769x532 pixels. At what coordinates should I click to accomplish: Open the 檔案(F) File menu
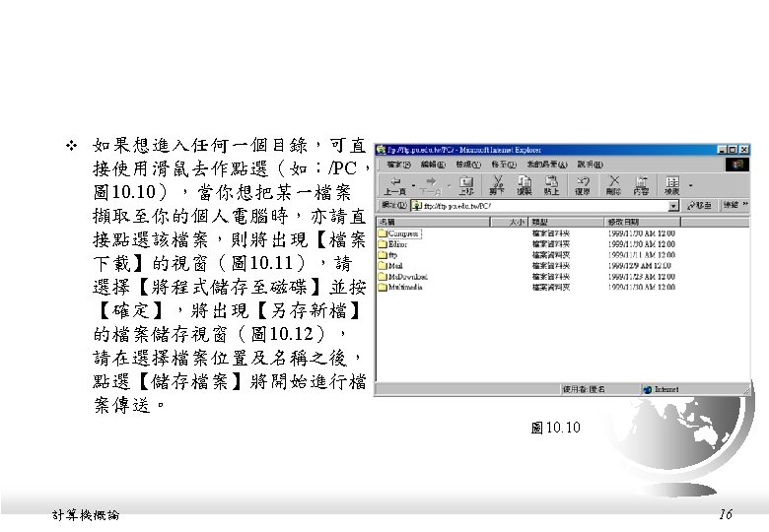pos(398,165)
